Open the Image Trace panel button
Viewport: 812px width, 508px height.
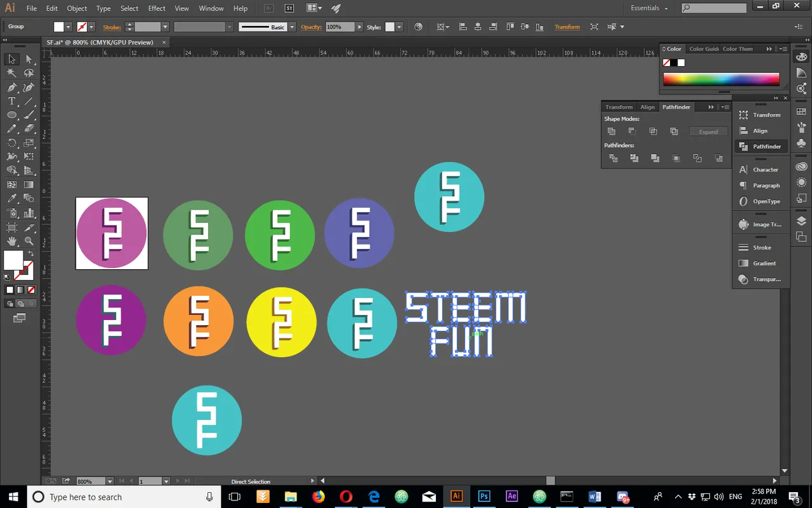click(760, 224)
